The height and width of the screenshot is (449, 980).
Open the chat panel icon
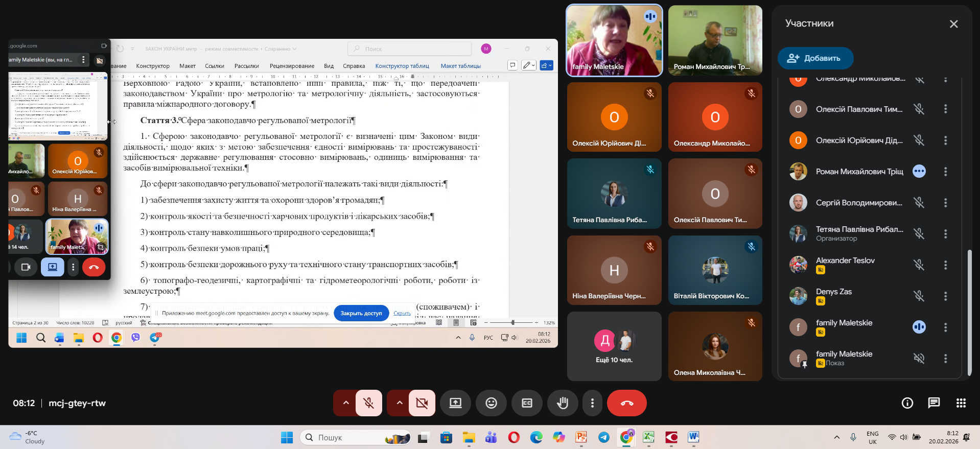click(x=934, y=403)
